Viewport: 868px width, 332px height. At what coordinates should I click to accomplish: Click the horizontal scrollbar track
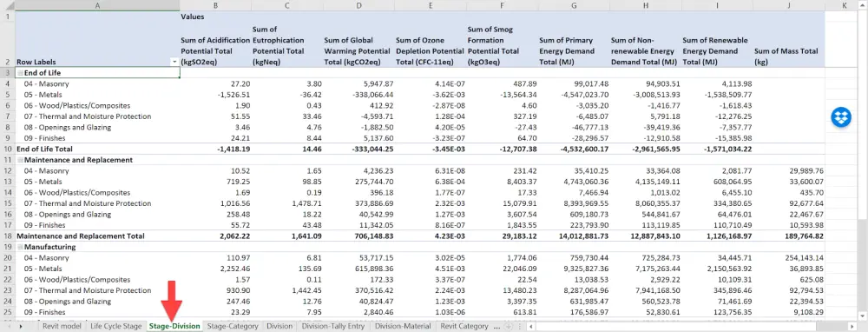pos(692,327)
